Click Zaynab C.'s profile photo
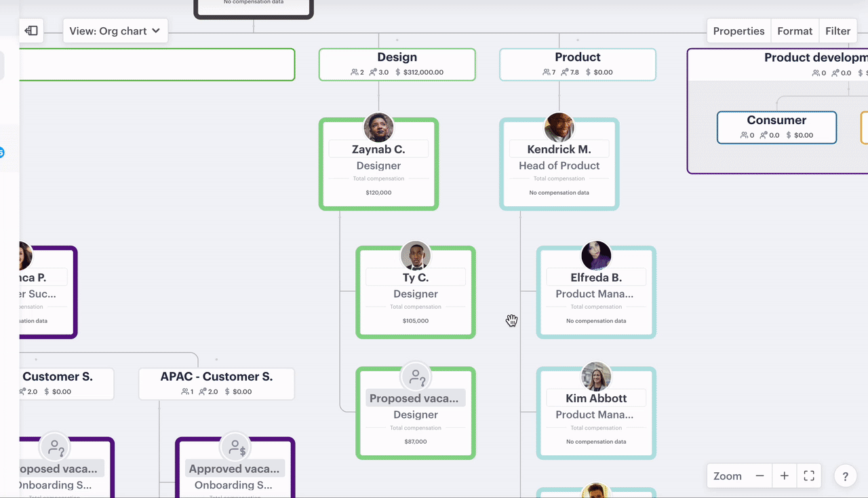Viewport: 868px width, 498px height. click(x=378, y=128)
